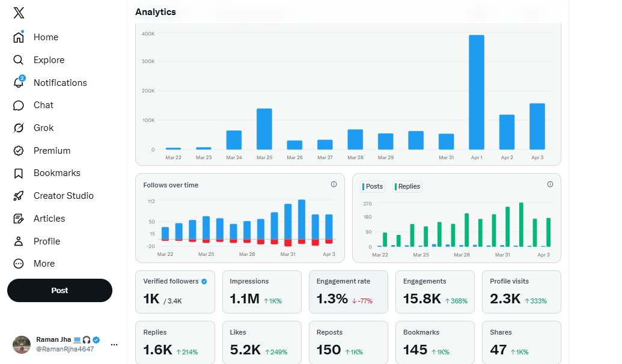Image resolution: width=622 pixels, height=364 pixels.
Task: Go to the Notifications menu label
Action: (x=60, y=83)
